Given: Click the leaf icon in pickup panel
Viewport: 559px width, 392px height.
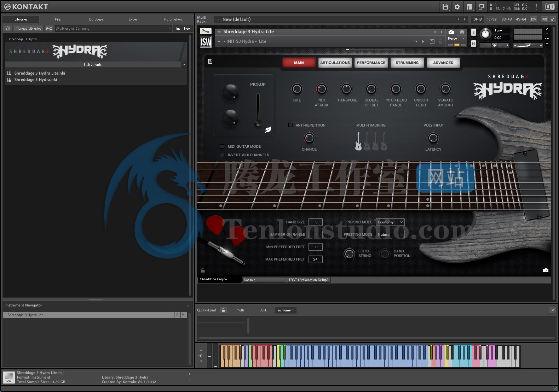Looking at the screenshot, I should tap(268, 130).
